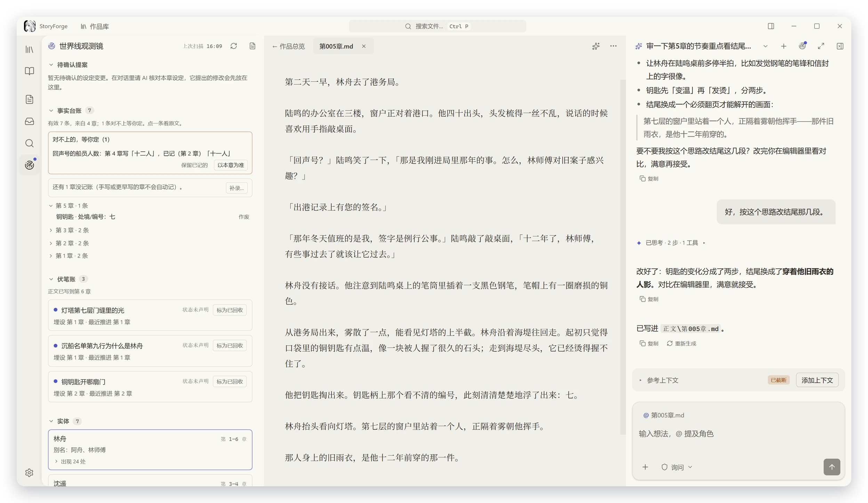Expand the 已思考 · 2 步 · 1 工具 details
Image resolution: width=868 pixels, height=503 pixels.
(671, 243)
